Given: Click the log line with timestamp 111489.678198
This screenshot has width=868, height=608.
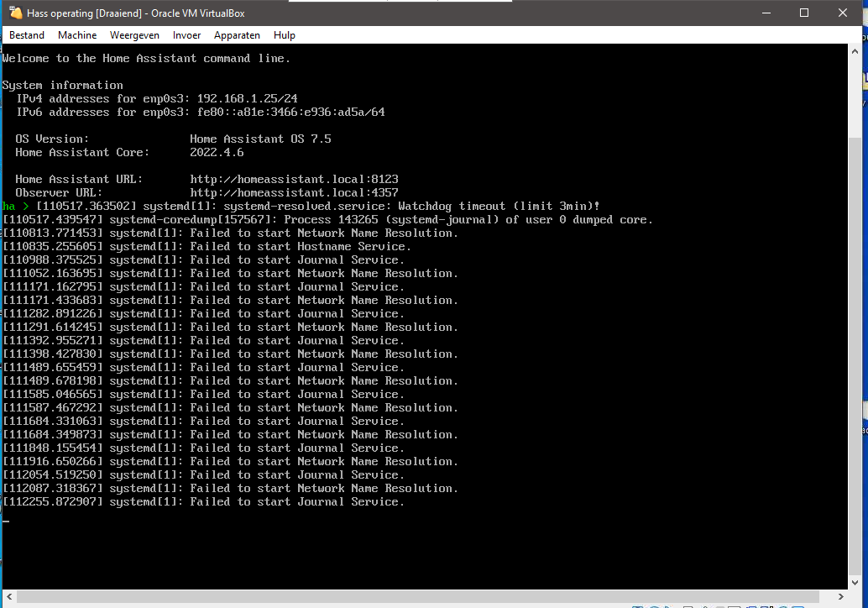Looking at the screenshot, I should point(230,381).
